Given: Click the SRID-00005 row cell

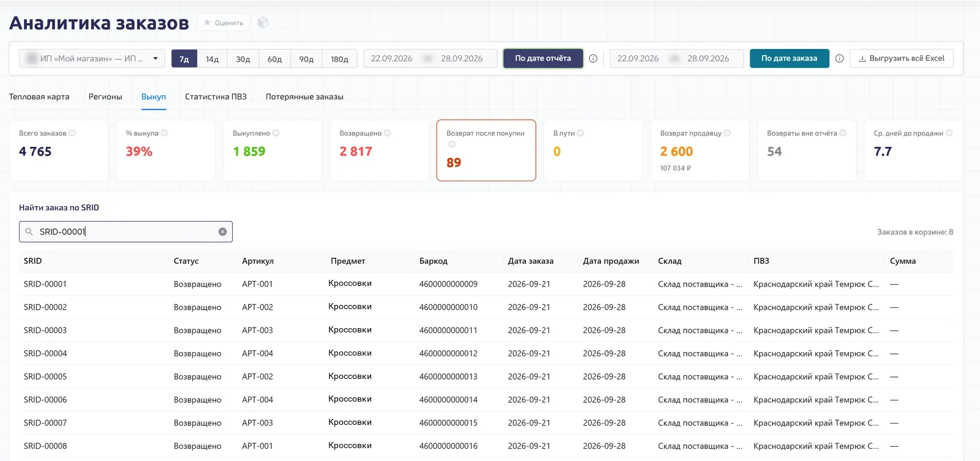Looking at the screenshot, I should (45, 377).
